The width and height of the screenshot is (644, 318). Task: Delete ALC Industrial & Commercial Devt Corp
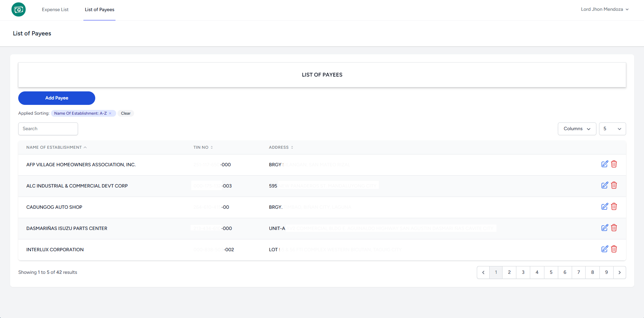click(x=614, y=185)
